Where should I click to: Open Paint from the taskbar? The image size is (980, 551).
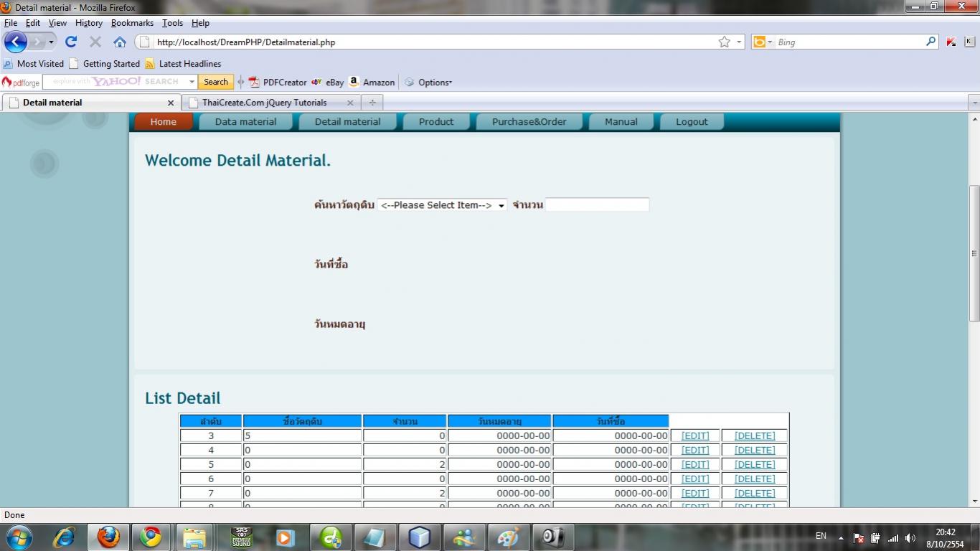point(508,537)
